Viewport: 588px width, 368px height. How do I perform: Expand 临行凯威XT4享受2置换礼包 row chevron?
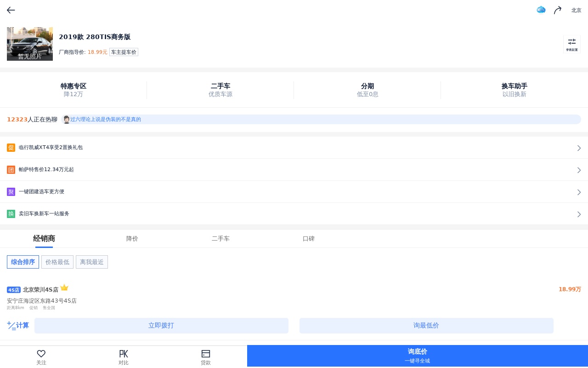tap(579, 148)
